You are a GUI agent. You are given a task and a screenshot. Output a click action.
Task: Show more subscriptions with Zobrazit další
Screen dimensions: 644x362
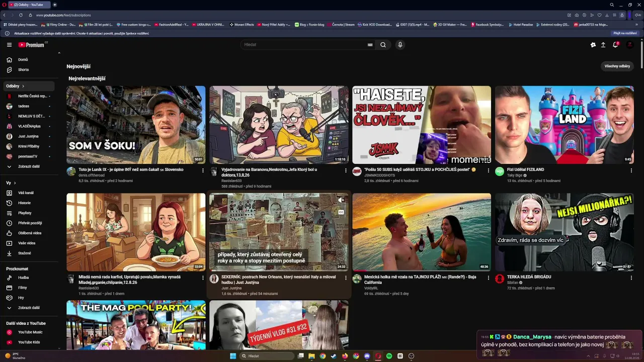click(x=29, y=166)
